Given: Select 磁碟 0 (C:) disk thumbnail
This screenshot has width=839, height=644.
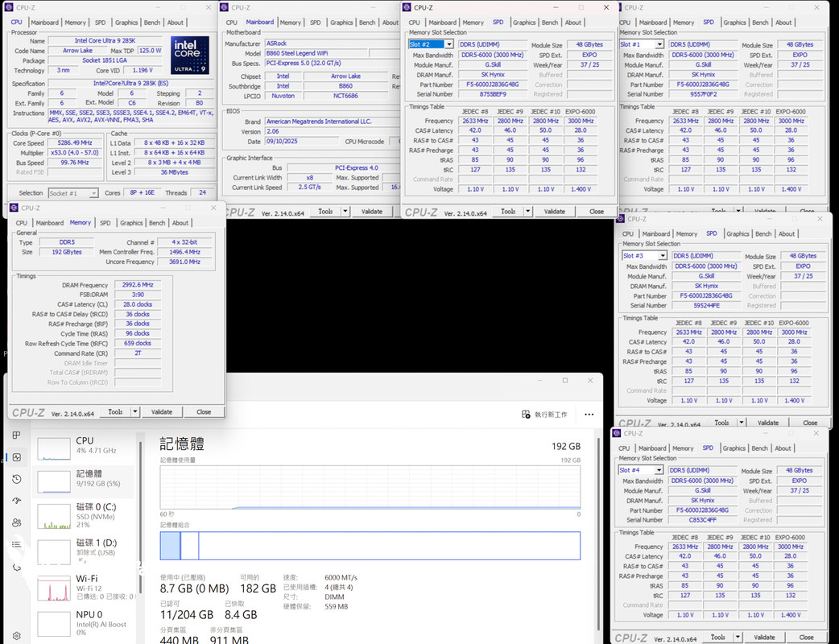Looking at the screenshot, I should (x=53, y=517).
